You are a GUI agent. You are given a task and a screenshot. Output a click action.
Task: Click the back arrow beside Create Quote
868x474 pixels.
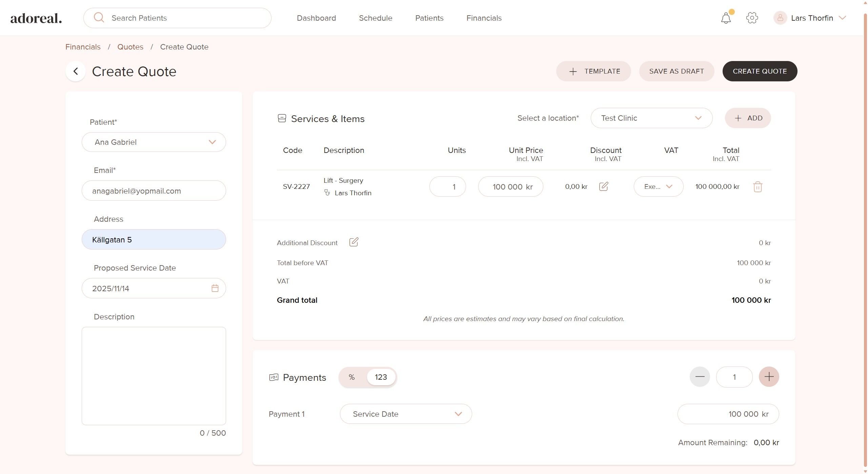pos(76,71)
